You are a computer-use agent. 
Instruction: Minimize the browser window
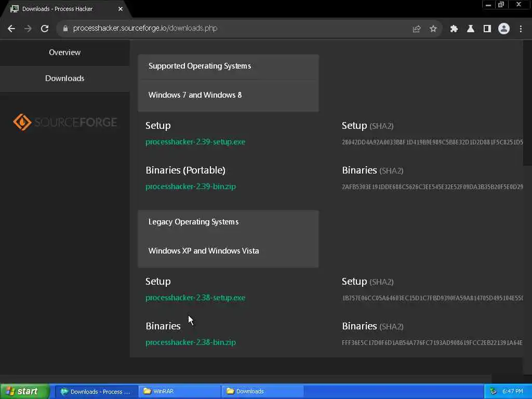click(488, 5)
